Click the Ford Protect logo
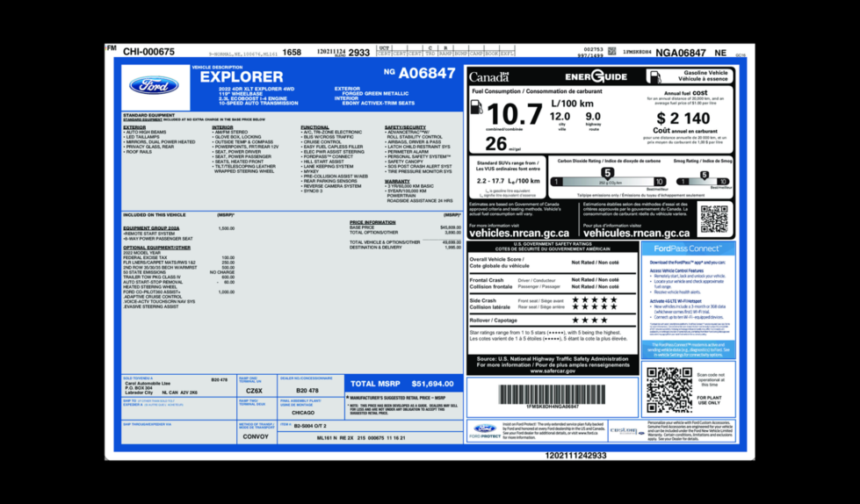 pyautogui.click(x=486, y=430)
